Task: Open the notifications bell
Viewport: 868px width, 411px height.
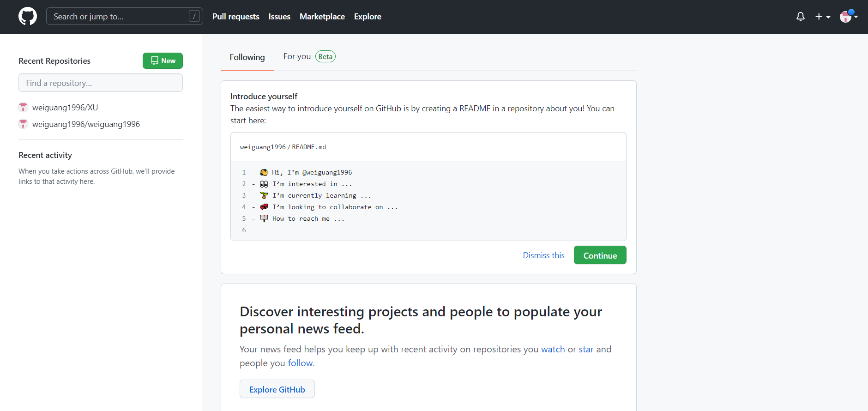Action: click(801, 17)
